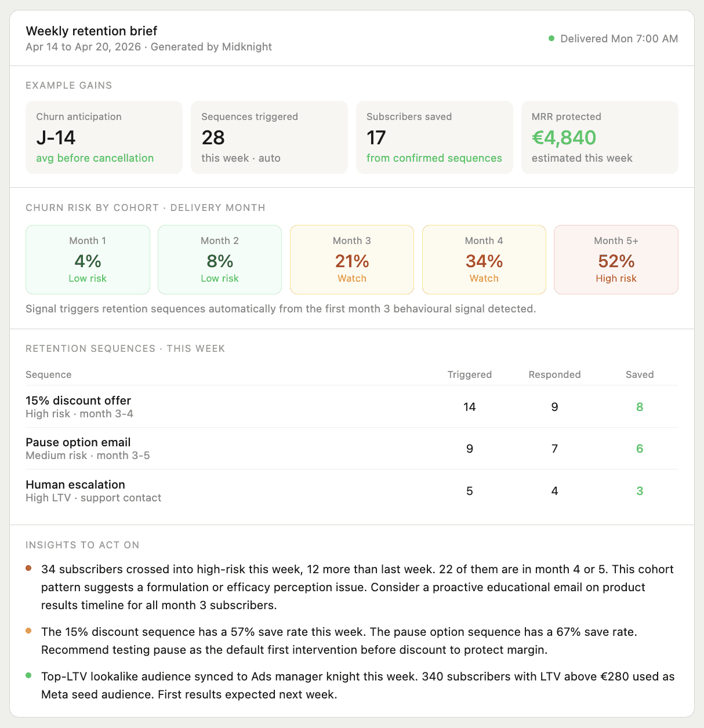Open the Insights To Act On section header
Screen dimensions: 704x728
point(82,545)
